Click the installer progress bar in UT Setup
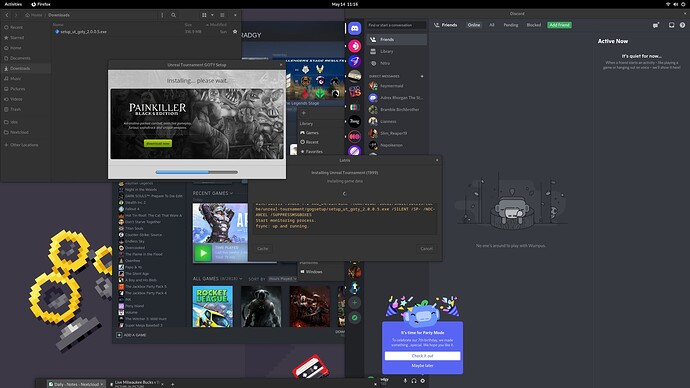 point(197,172)
